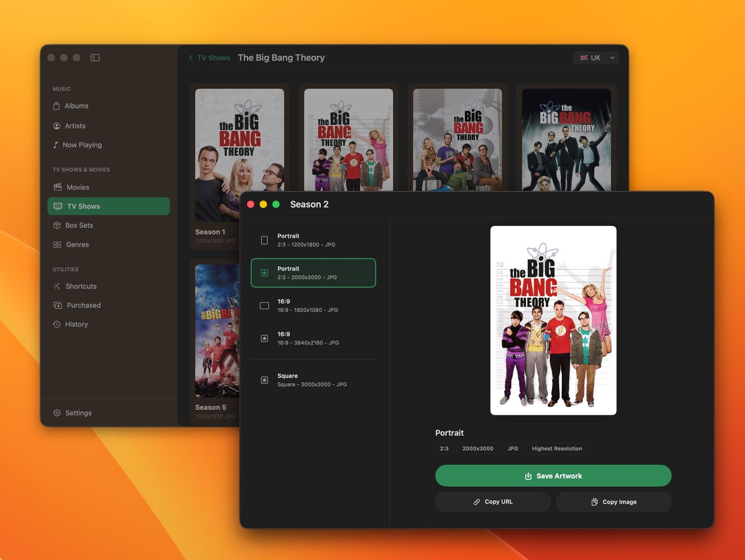
Task: Open the white-background group poster in top row
Action: click(x=348, y=140)
